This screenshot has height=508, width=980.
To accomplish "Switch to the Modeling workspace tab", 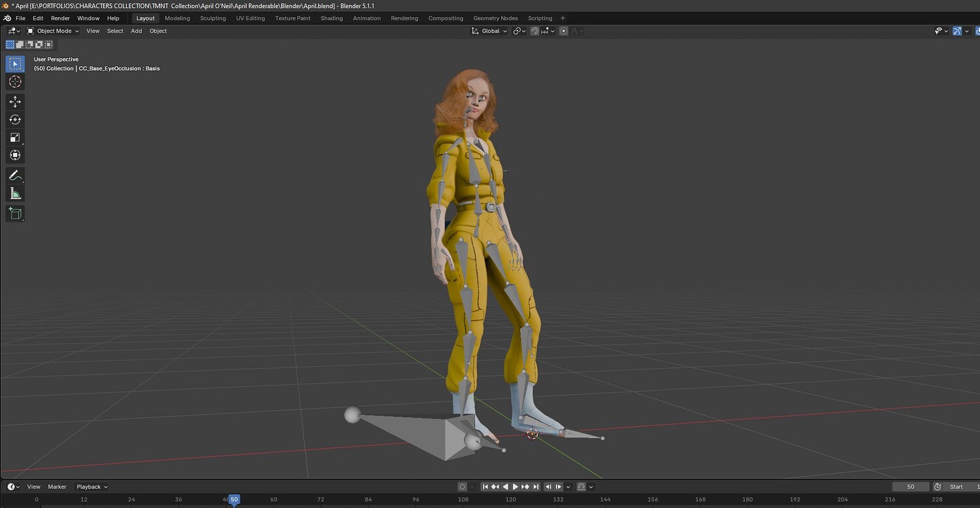I will 177,18.
